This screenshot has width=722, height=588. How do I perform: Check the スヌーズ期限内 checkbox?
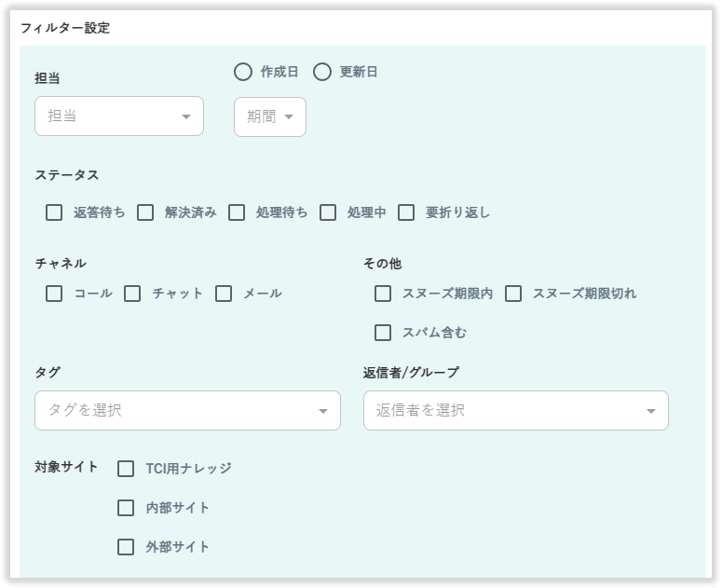(x=383, y=294)
